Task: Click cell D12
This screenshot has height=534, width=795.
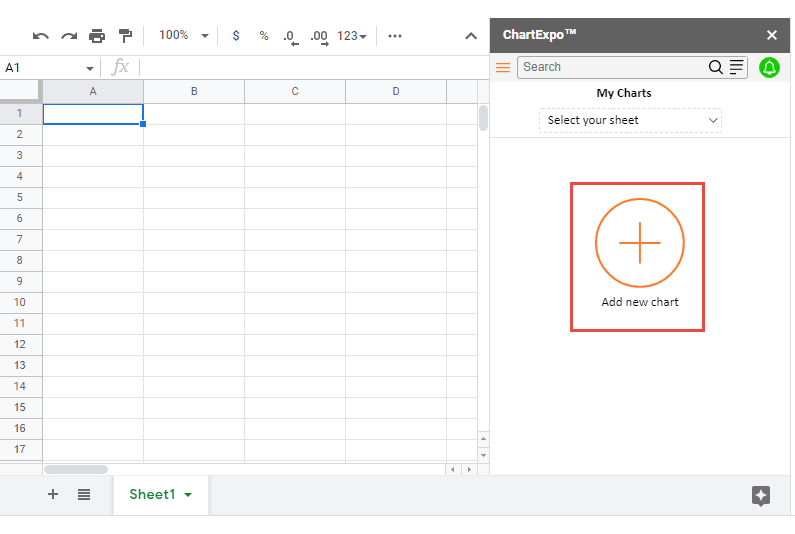Action: tap(396, 344)
